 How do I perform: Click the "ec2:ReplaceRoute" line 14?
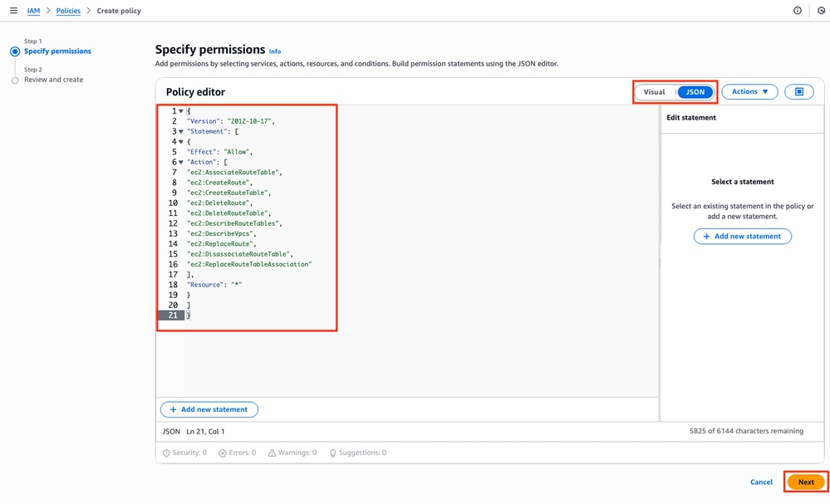221,244
